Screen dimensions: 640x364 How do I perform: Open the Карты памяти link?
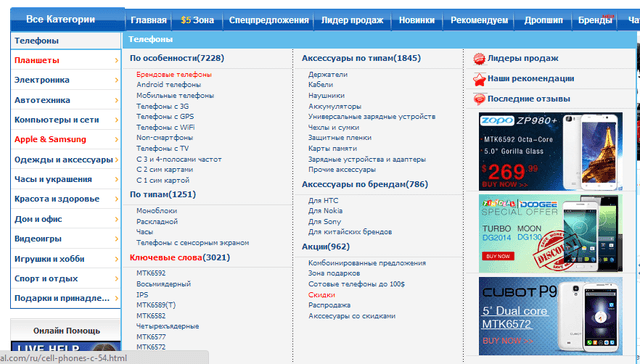(x=332, y=149)
